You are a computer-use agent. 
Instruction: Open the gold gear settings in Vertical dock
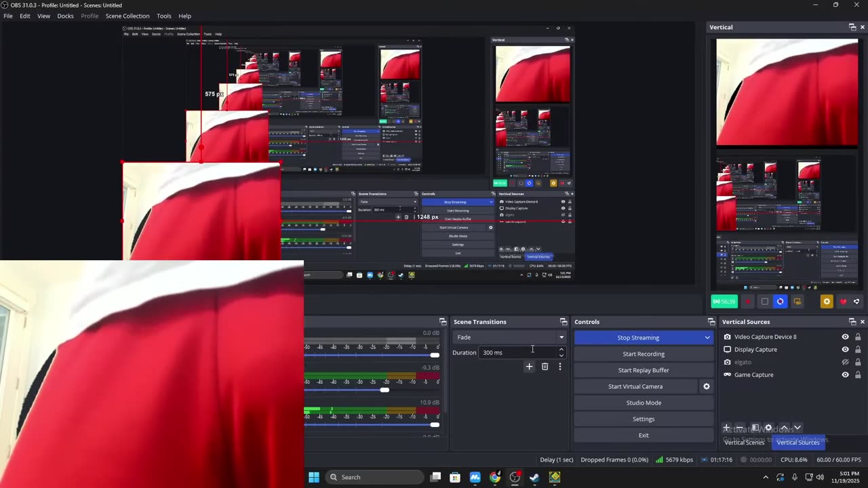click(826, 302)
